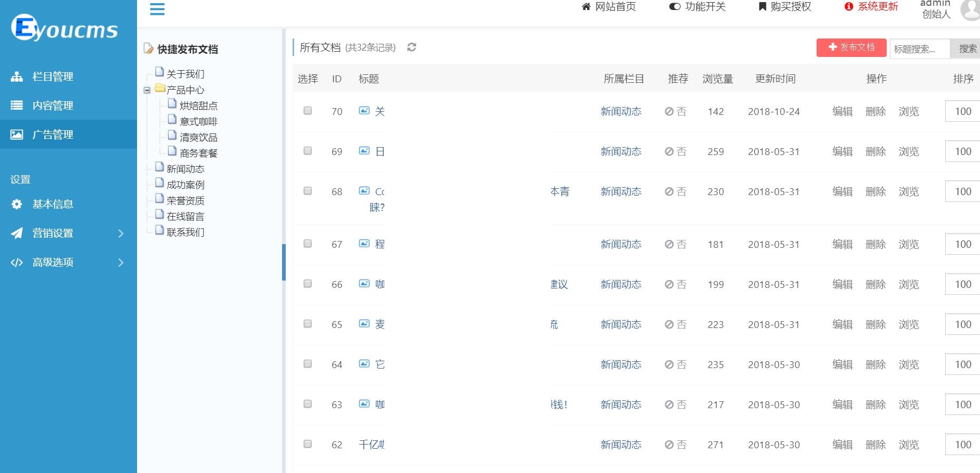Check the checkbox for document 70
The image size is (980, 473).
[308, 111]
